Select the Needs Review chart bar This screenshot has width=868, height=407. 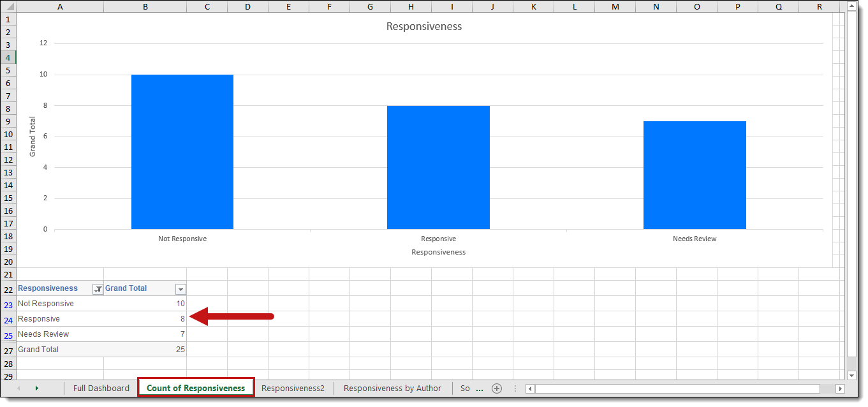(695, 175)
